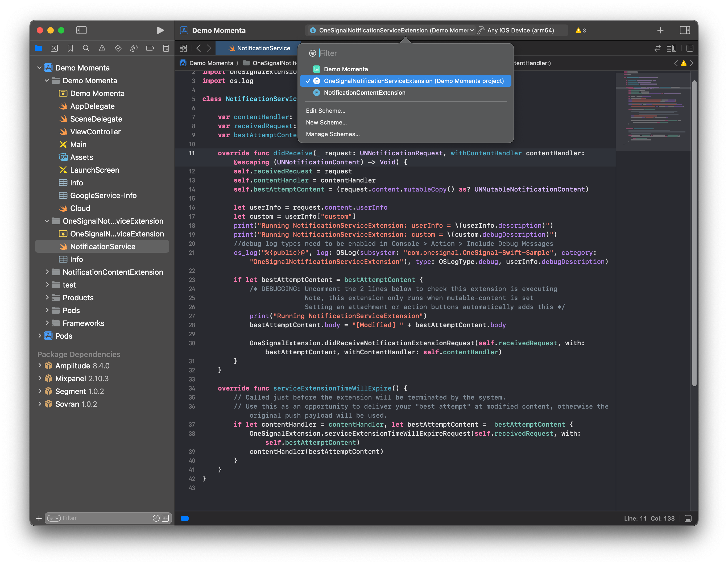This screenshot has width=728, height=565.
Task: Go back in editor history
Action: click(199, 48)
